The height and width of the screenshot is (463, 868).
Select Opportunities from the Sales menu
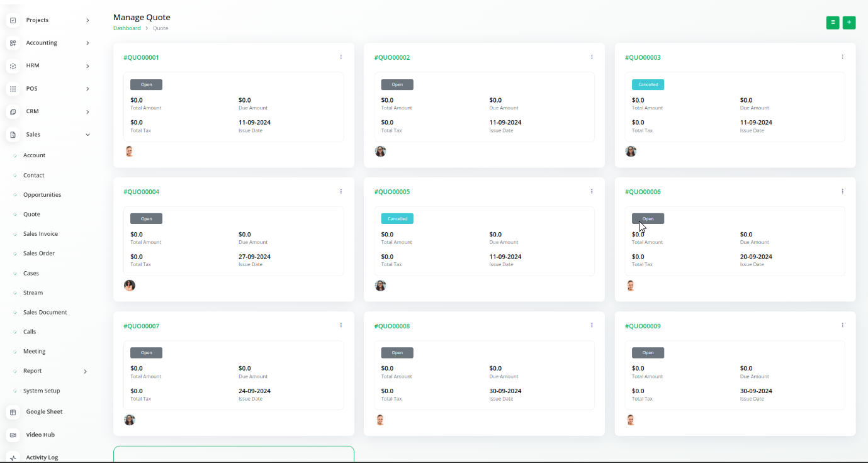[x=42, y=195]
